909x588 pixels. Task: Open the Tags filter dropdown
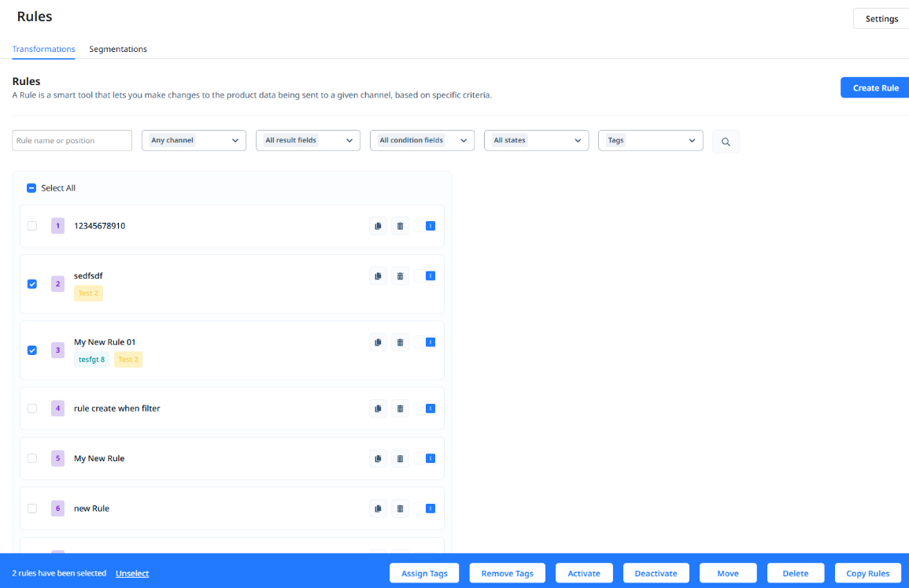click(650, 140)
